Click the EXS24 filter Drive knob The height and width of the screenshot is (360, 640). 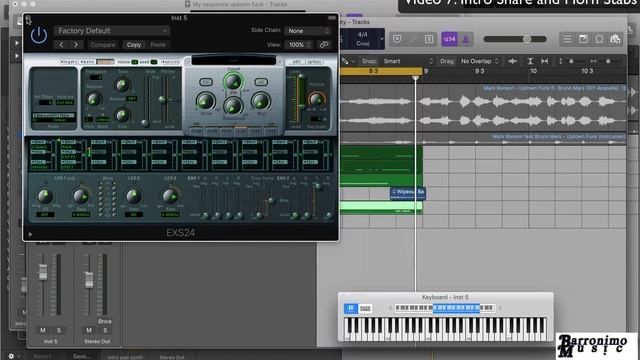[205, 101]
